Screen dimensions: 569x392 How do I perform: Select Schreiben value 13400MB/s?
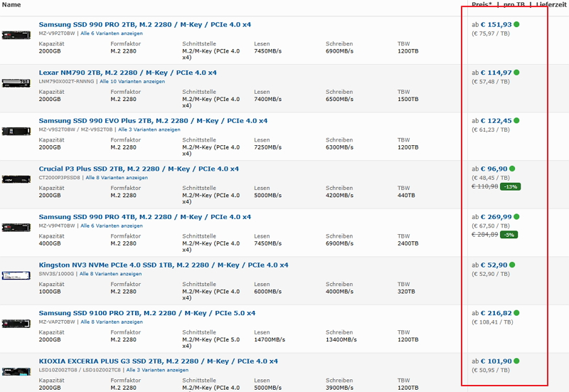[341, 340]
